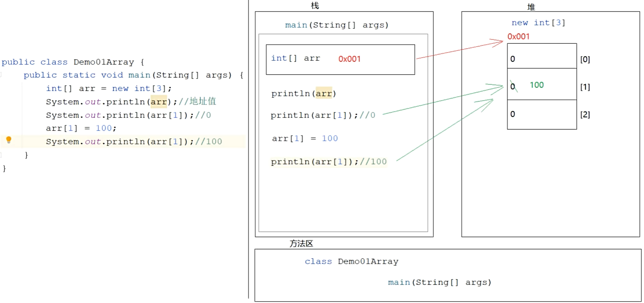Click code line 'System.out.println(arr[1]);//0' in editor
Screen dimensions: 644x303
click(128, 115)
